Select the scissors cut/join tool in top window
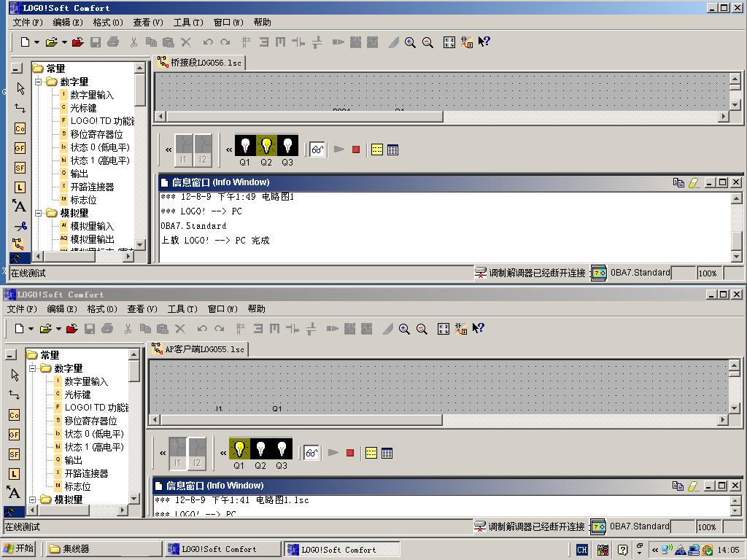This screenshot has height=560, width=747. (x=20, y=226)
